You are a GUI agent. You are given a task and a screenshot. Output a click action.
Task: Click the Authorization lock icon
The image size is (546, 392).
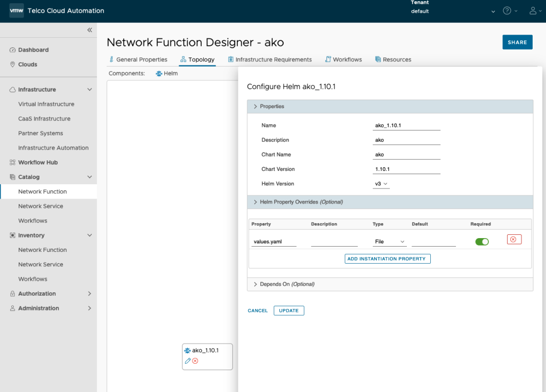(x=13, y=293)
